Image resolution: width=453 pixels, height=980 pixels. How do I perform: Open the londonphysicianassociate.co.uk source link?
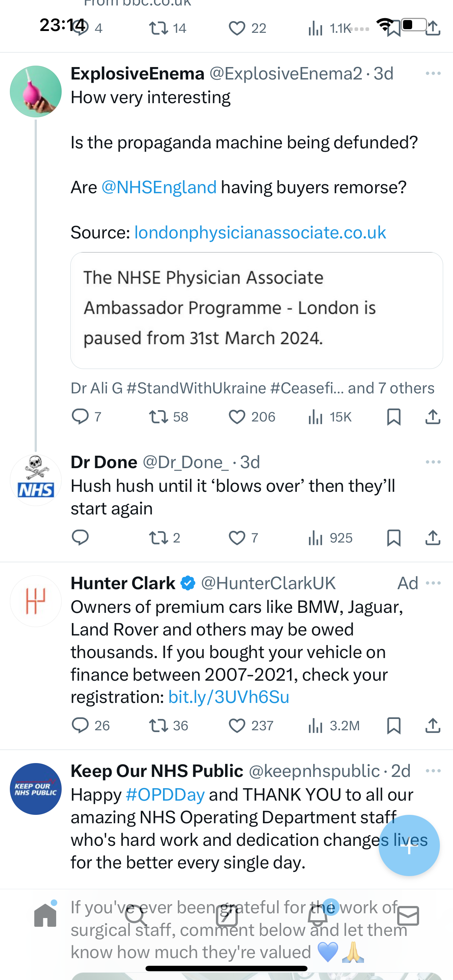(260, 233)
